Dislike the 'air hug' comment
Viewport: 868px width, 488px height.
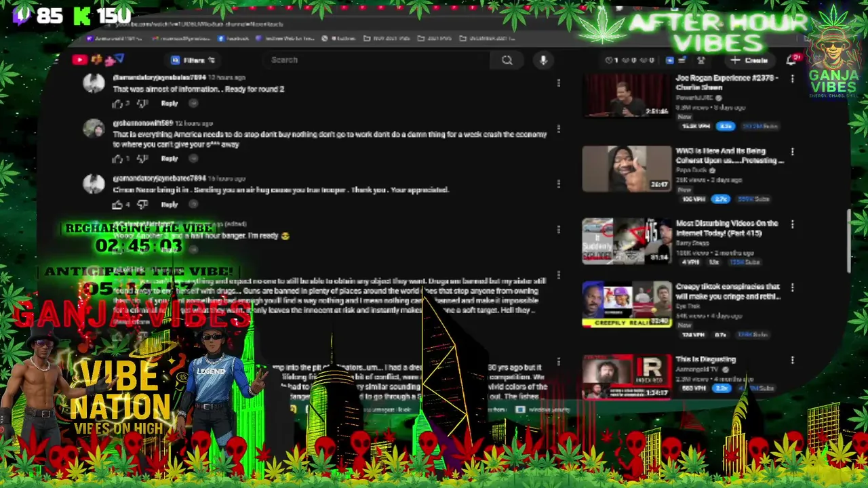142,205
